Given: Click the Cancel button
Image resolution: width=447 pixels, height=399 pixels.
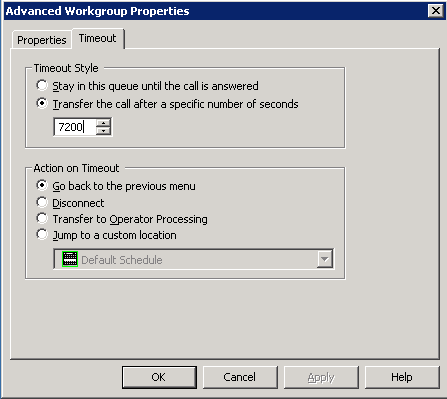Looking at the screenshot, I should click(240, 377).
